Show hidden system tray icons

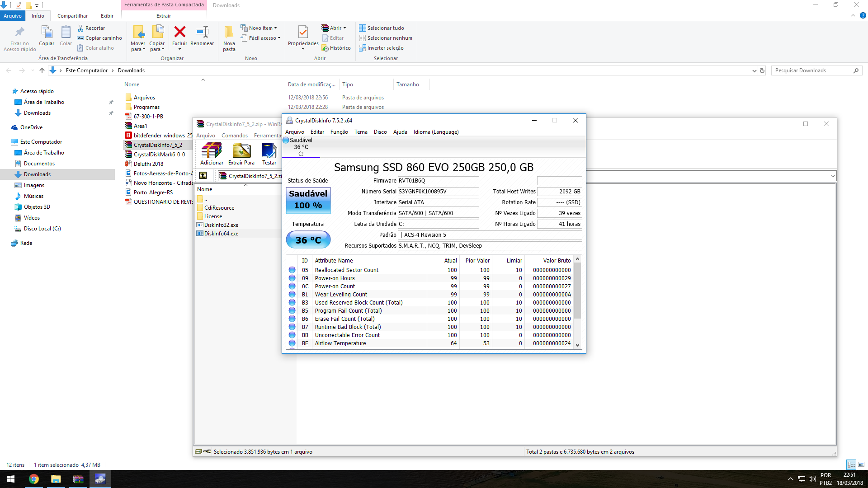click(x=790, y=479)
